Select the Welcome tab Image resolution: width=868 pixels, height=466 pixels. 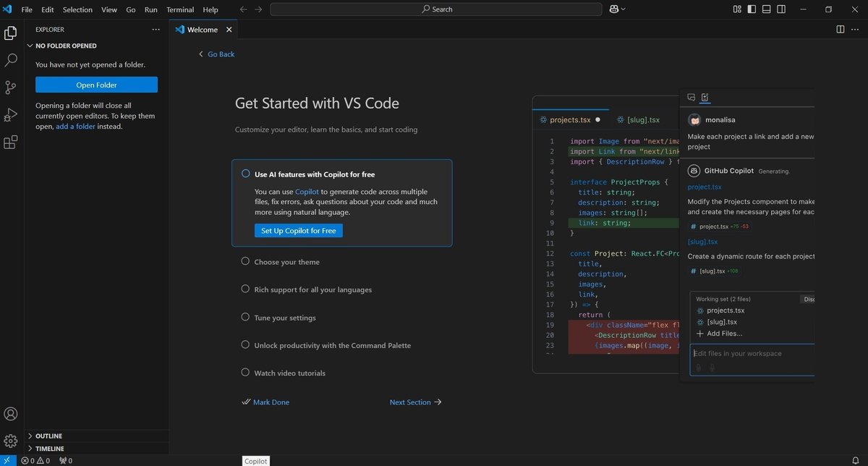click(x=203, y=30)
